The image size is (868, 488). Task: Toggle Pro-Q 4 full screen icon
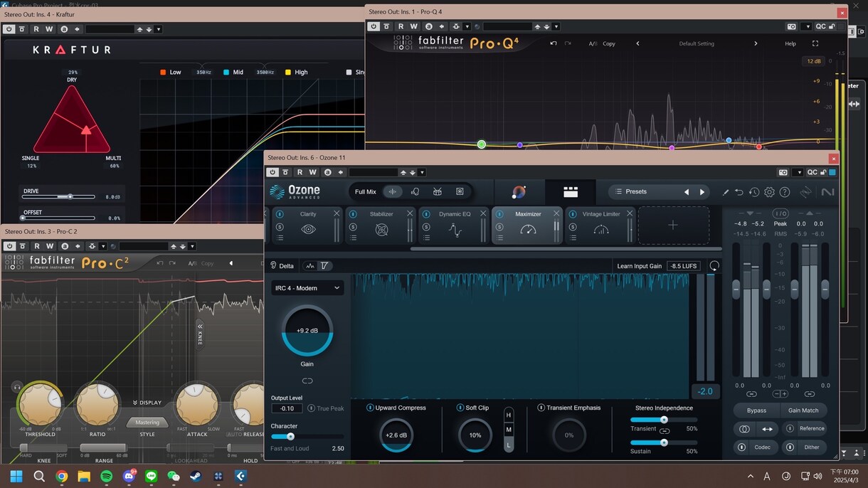coord(815,43)
